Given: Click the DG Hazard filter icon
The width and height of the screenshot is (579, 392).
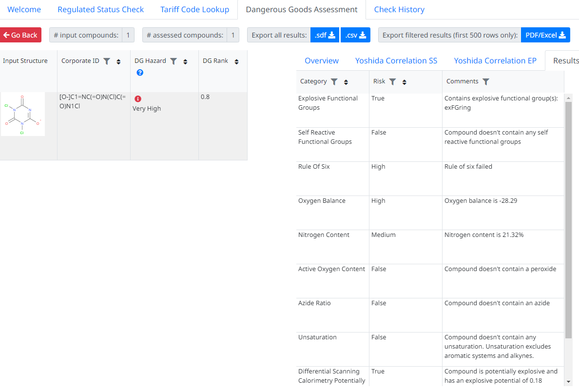Looking at the screenshot, I should coord(173,61).
